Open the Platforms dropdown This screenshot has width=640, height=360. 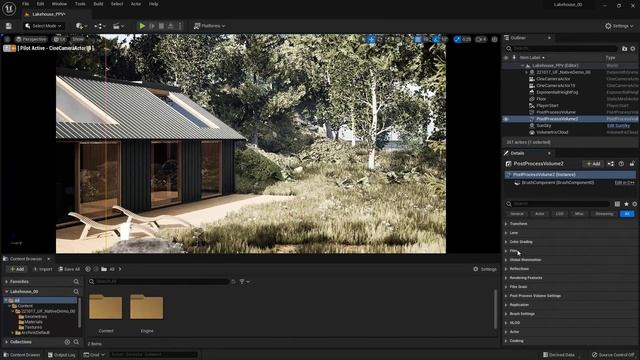pos(209,26)
